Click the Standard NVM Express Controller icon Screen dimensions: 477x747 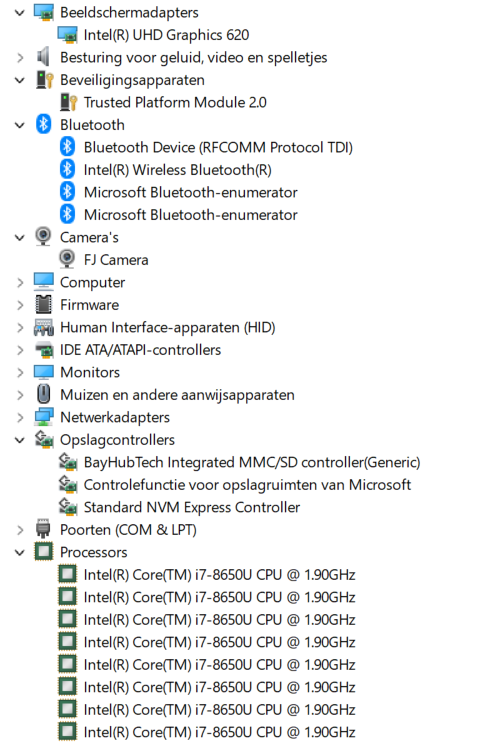[x=68, y=507]
